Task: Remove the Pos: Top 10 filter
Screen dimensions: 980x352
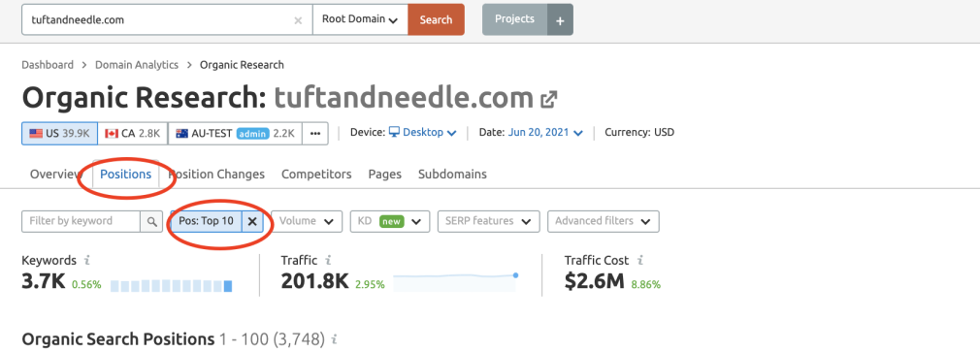Action: 252,221
